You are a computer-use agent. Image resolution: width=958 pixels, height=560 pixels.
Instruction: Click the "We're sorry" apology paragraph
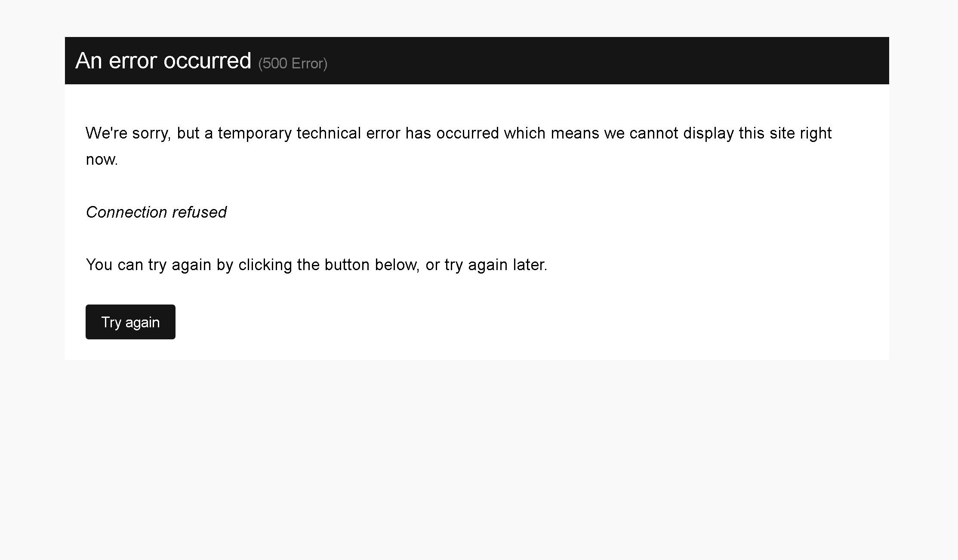(x=458, y=133)
